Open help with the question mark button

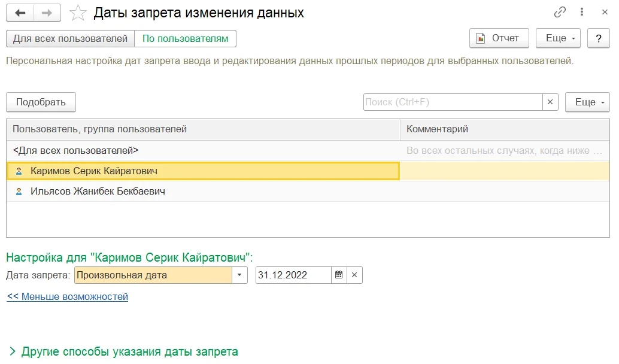point(599,38)
